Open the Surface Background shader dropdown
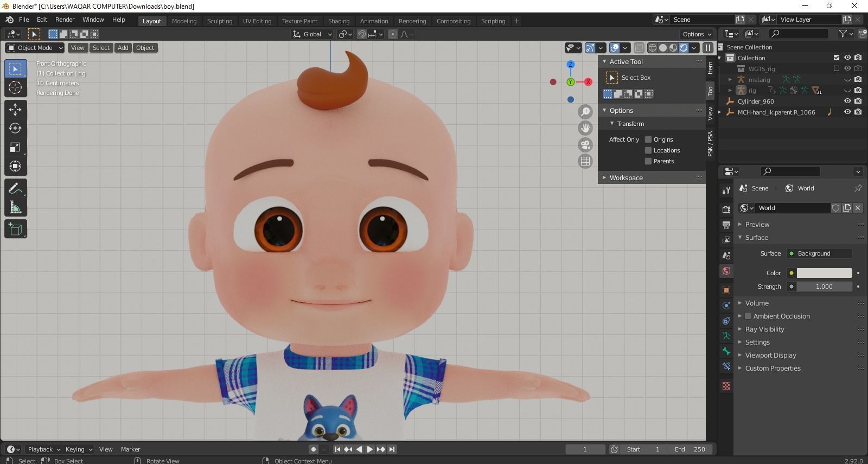The image size is (868, 464). pyautogui.click(x=819, y=253)
